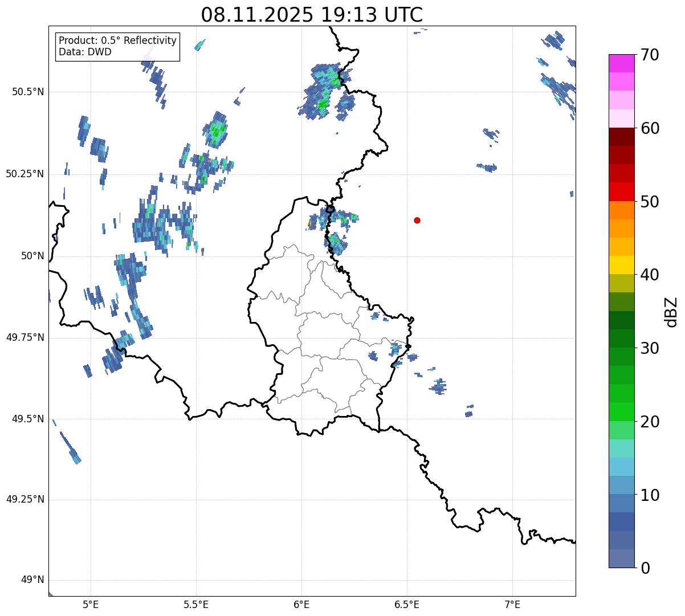Screen dimensions: 685x616
Task: Click the Data: DWD label
Action: click(x=85, y=52)
